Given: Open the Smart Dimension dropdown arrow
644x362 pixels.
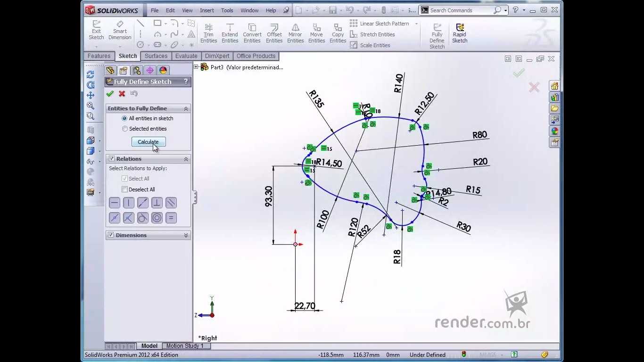Looking at the screenshot, I should [x=120, y=47].
